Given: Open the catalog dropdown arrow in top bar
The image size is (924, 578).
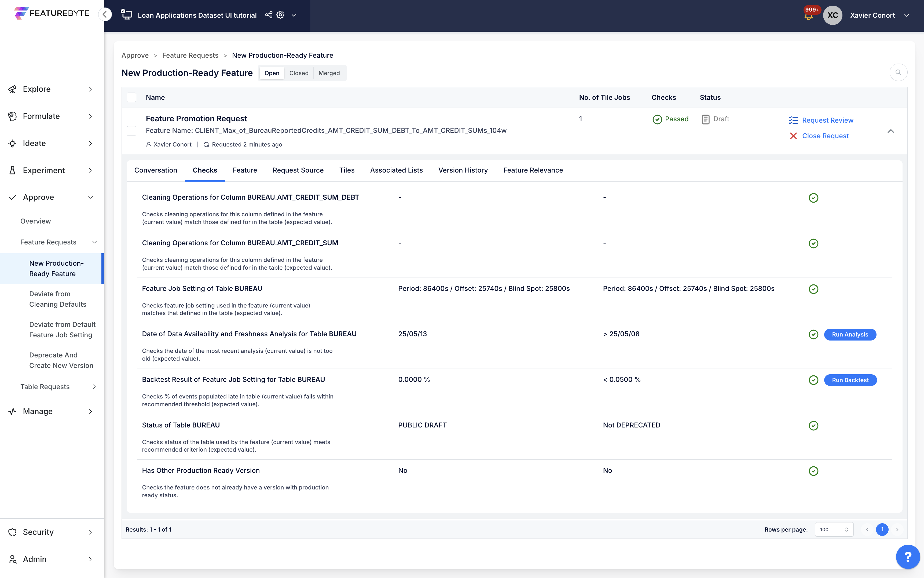Looking at the screenshot, I should pyautogui.click(x=294, y=15).
